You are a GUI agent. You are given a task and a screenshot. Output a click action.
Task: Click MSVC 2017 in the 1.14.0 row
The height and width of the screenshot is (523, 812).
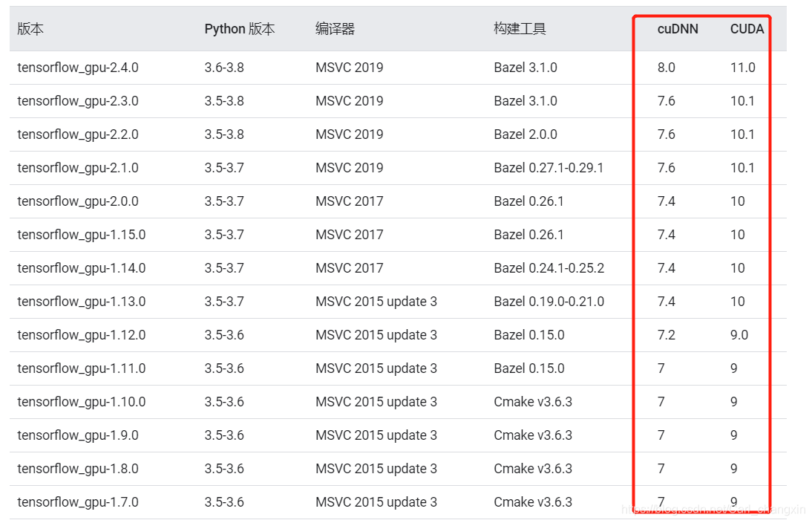[x=350, y=268]
